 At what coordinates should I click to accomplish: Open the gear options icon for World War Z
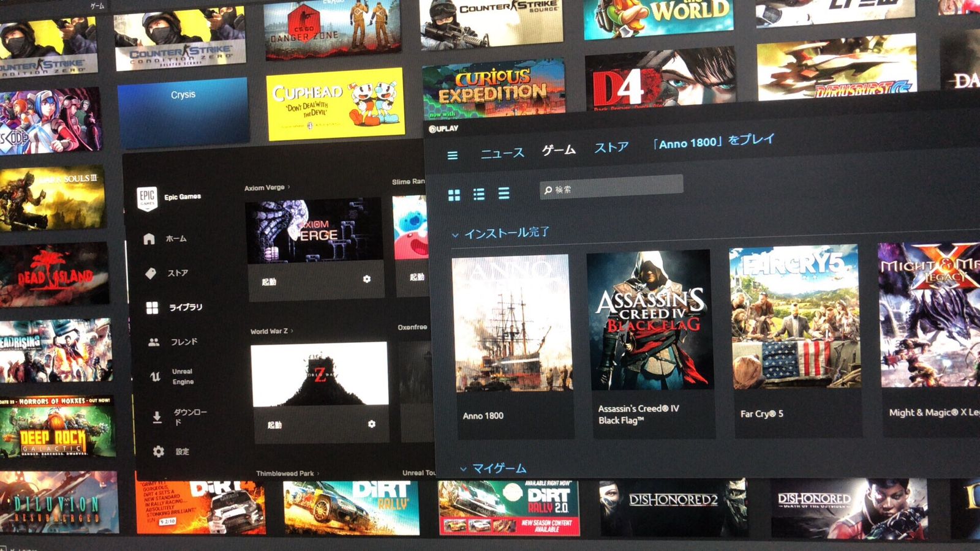pyautogui.click(x=371, y=424)
